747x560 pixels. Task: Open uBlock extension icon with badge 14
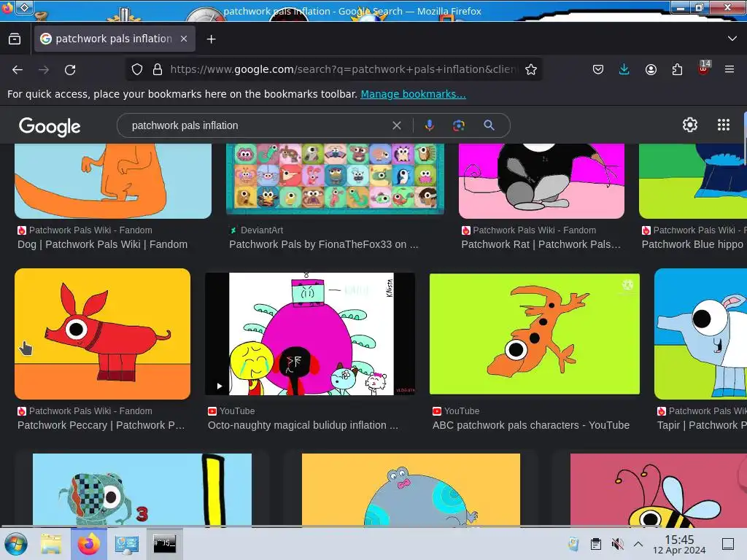(704, 68)
